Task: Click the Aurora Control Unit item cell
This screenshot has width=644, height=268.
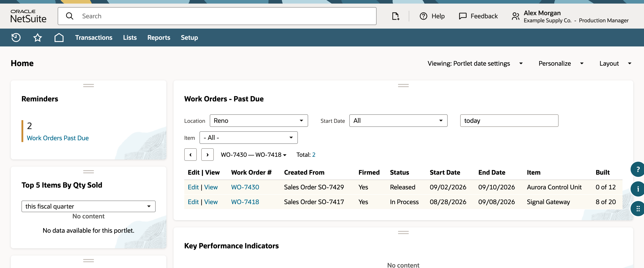Action: 554,187
